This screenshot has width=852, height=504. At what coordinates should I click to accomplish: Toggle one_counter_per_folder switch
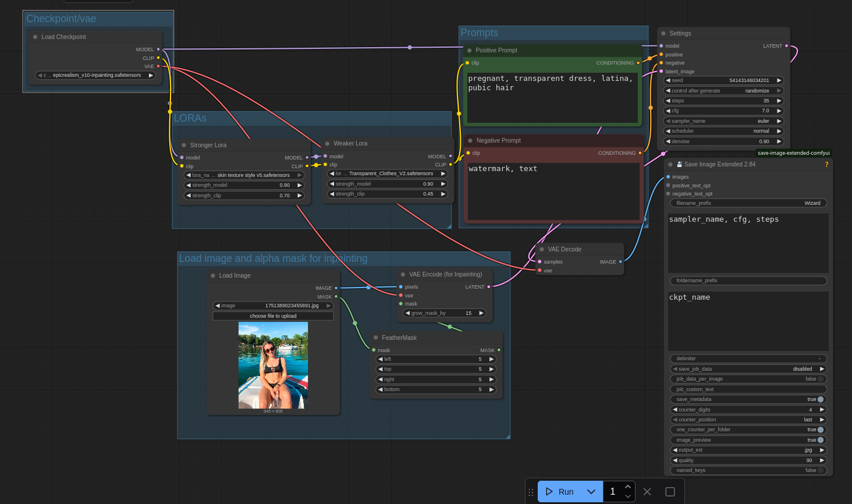821,430
